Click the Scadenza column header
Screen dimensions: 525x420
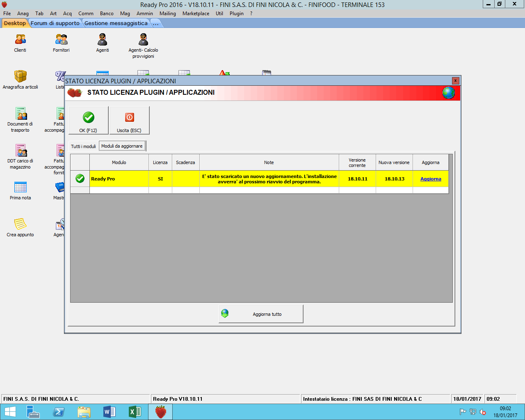tap(185, 162)
